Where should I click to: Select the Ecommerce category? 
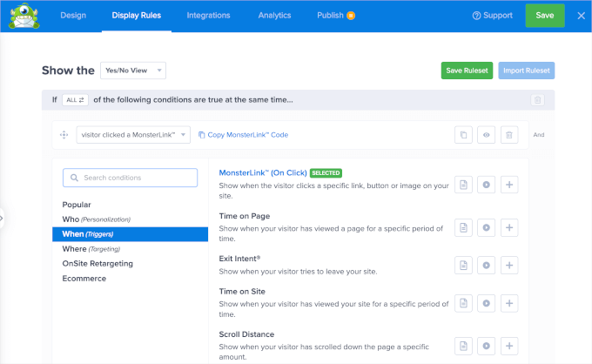[x=84, y=279]
